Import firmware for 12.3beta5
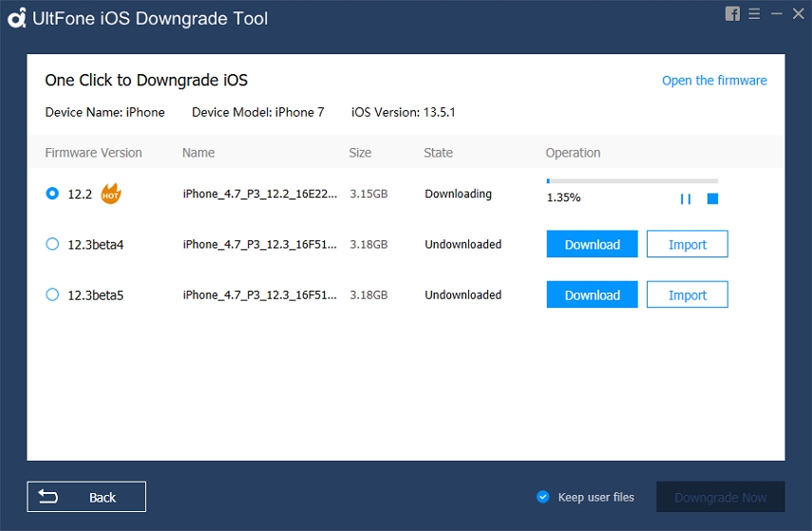The height and width of the screenshot is (531, 812). click(688, 294)
